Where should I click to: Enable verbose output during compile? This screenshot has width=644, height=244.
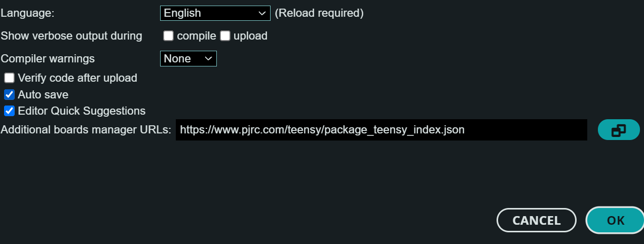tap(169, 36)
